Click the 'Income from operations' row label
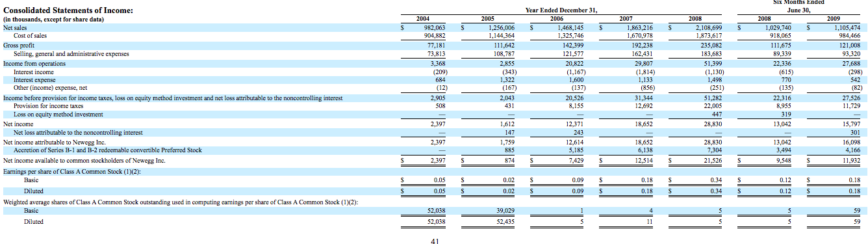868x244 pixels. (34, 64)
